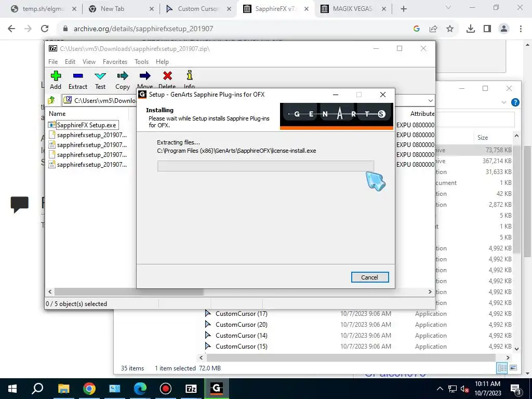Click the 7-Zip horizontal scrollbar thumb
The width and height of the screenshot is (532, 399).
(x=129, y=292)
